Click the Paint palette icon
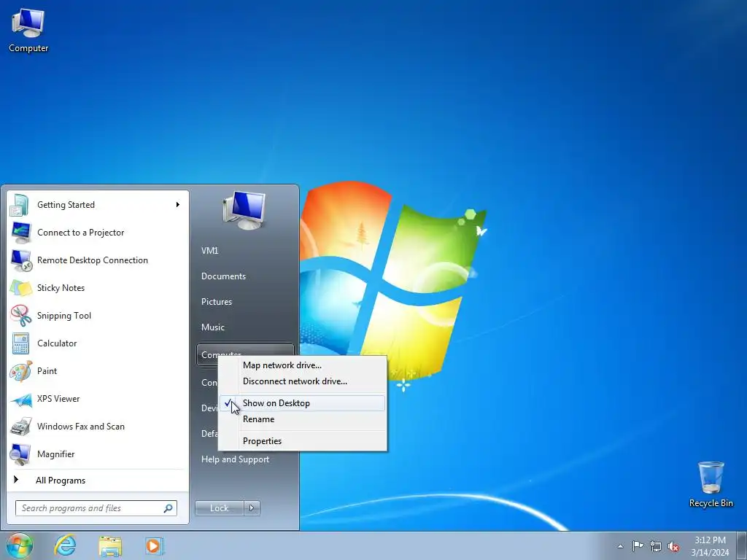The image size is (747, 560). (20, 371)
